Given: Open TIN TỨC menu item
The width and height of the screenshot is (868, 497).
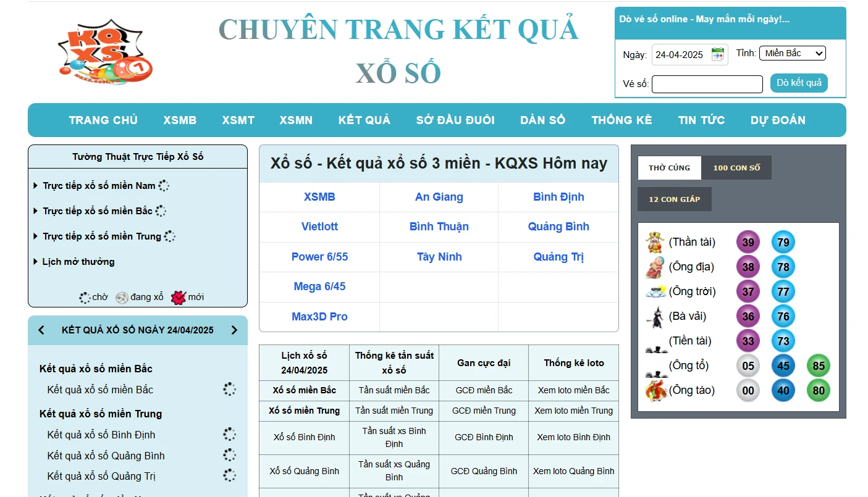Looking at the screenshot, I should (701, 120).
